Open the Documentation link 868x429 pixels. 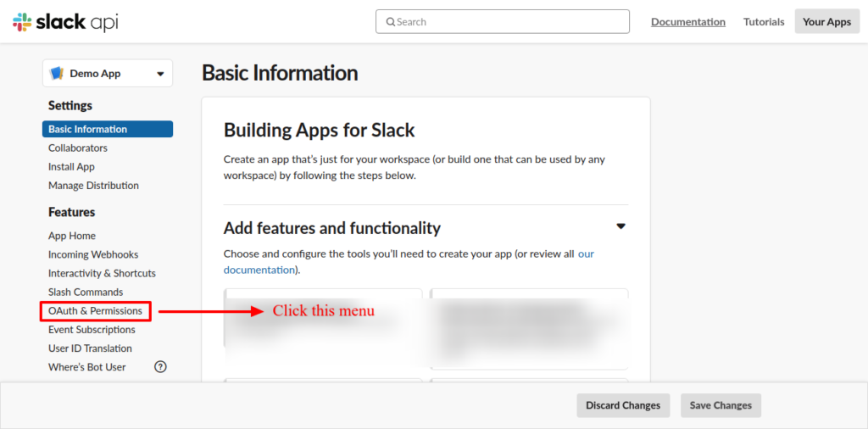pyautogui.click(x=687, y=22)
